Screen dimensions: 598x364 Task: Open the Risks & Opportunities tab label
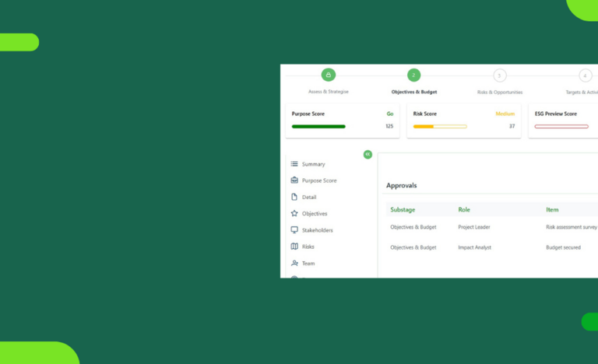[500, 92]
